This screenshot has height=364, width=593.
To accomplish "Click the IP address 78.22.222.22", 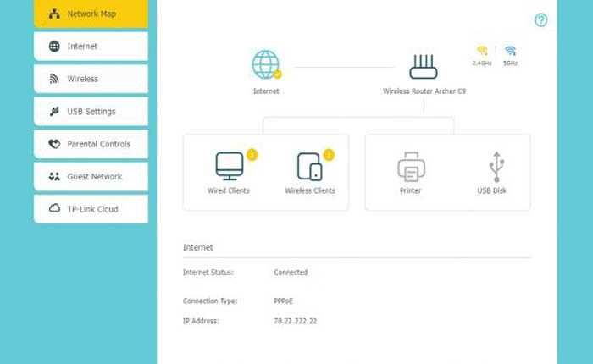I will (x=296, y=321).
